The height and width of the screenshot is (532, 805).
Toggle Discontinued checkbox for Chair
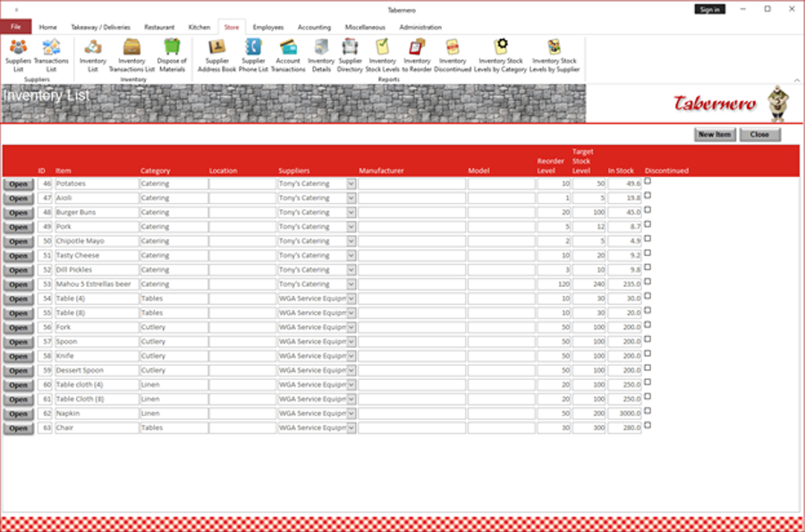[x=648, y=426]
